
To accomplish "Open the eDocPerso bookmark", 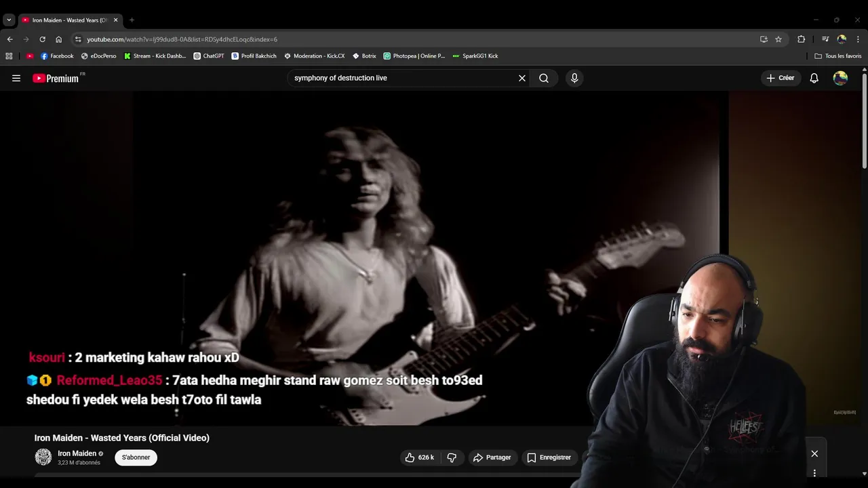I will [x=98, y=56].
